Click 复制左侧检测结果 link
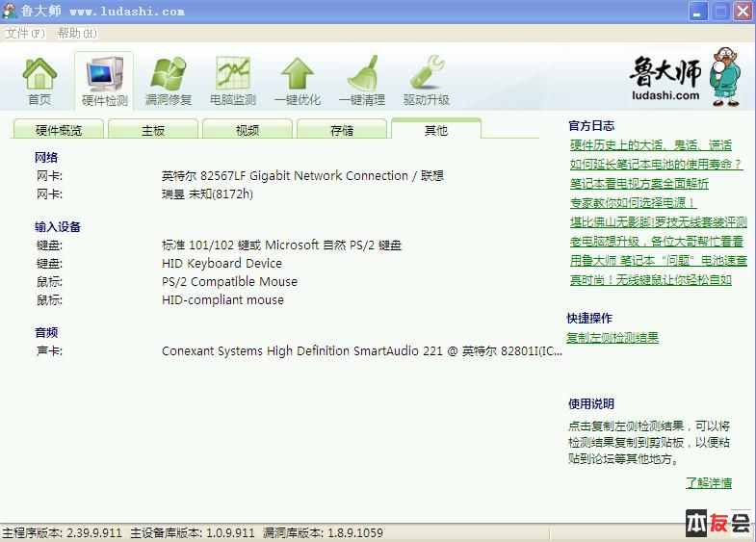 pos(613,338)
